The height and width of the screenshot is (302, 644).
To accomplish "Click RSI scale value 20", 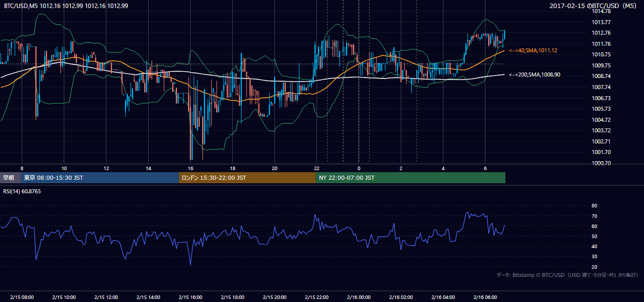I will (x=594, y=267).
